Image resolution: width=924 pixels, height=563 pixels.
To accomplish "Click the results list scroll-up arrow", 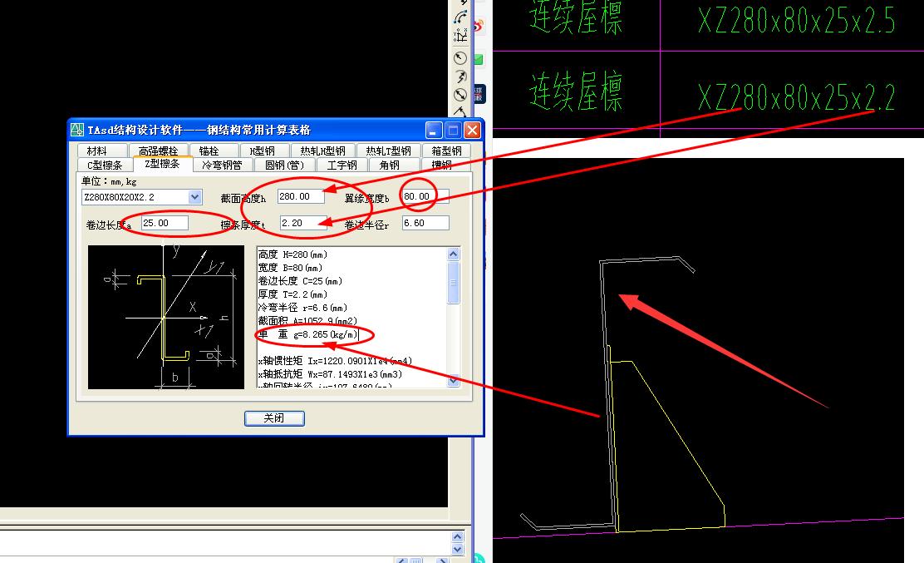I will [x=453, y=254].
